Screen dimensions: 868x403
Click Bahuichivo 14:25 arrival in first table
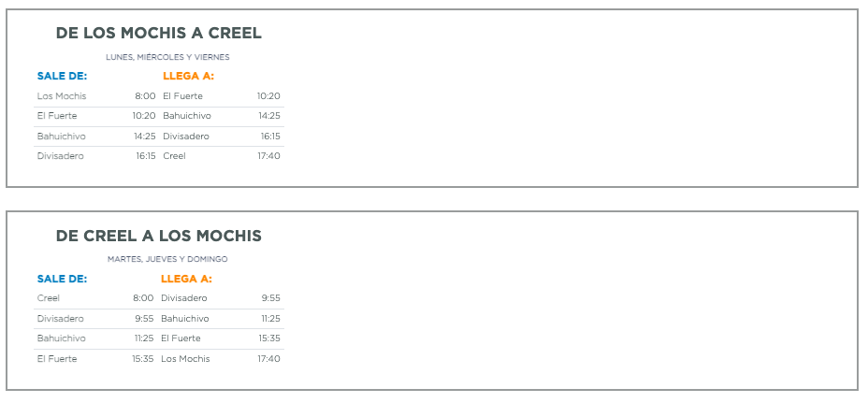pyautogui.click(x=222, y=116)
